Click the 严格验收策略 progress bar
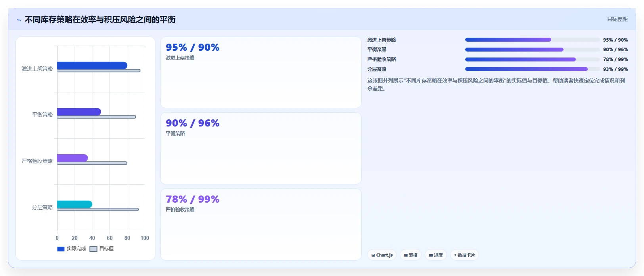The height and width of the screenshot is (276, 644). coord(532,59)
